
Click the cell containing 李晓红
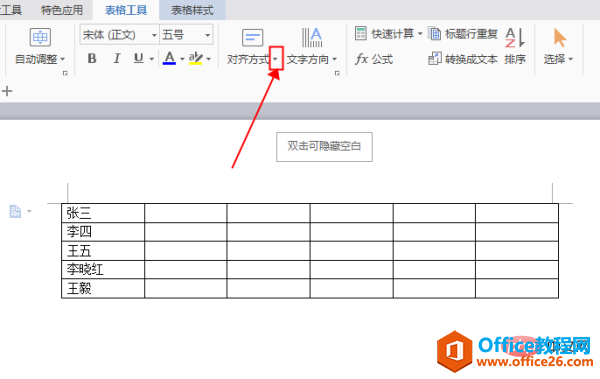coord(103,270)
